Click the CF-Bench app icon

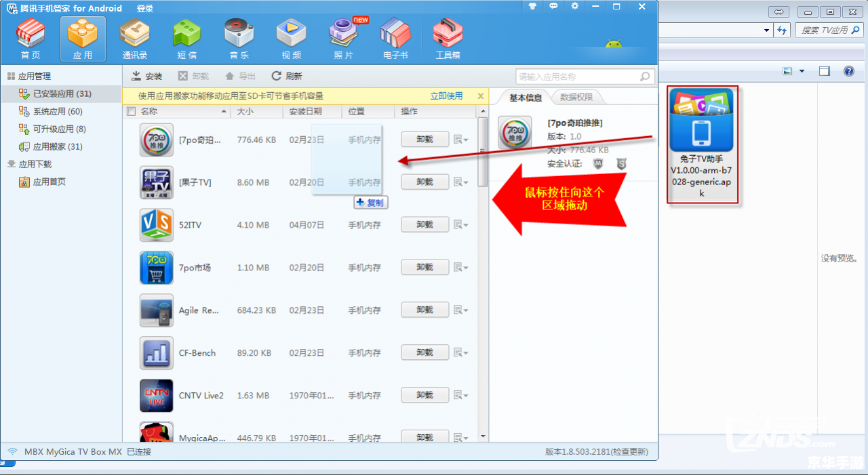point(157,353)
